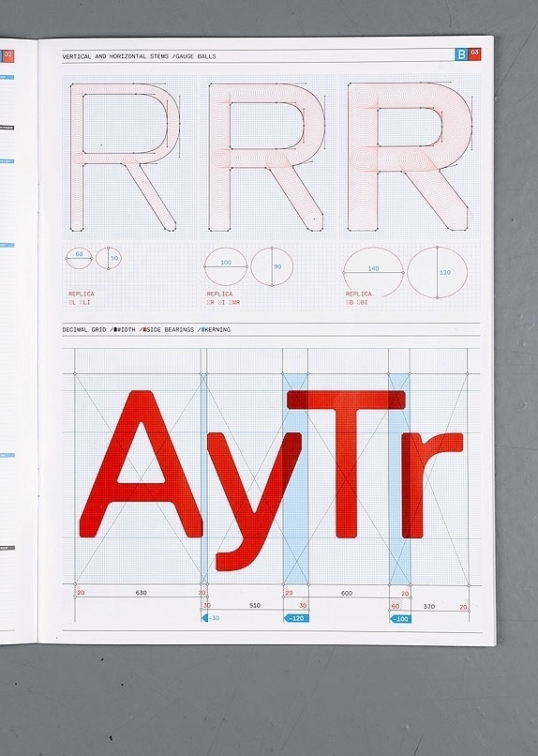
Task: Click the large red letter 'T'
Action: (346, 463)
